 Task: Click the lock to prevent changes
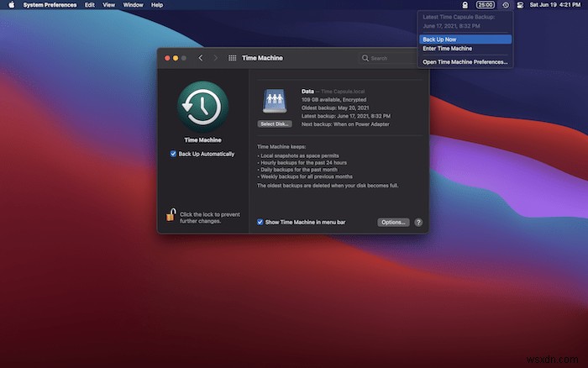tap(171, 215)
